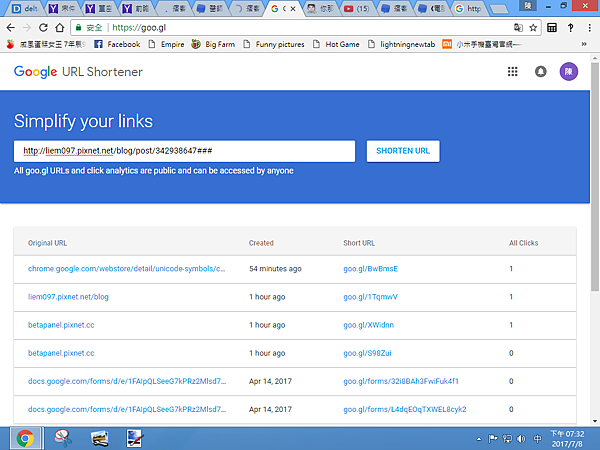Open short URL goo.gl/XWidnn
The width and height of the screenshot is (600, 450).
pos(368,325)
